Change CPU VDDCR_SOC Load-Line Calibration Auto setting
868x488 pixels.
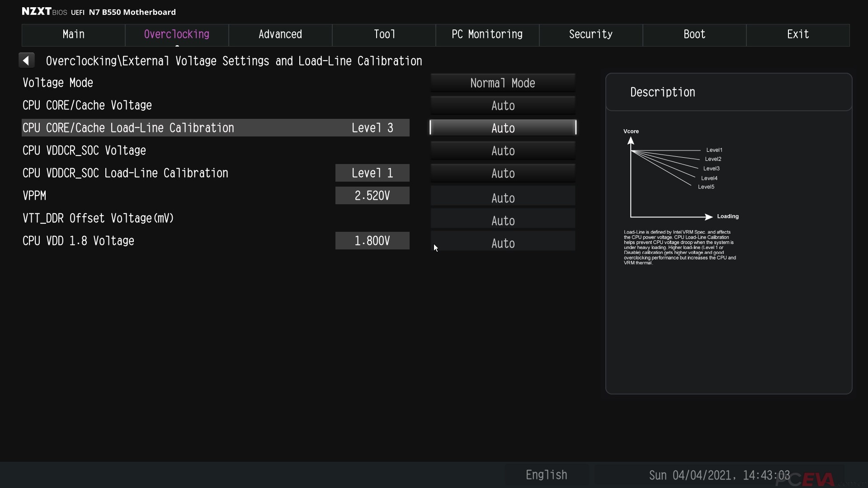click(502, 174)
